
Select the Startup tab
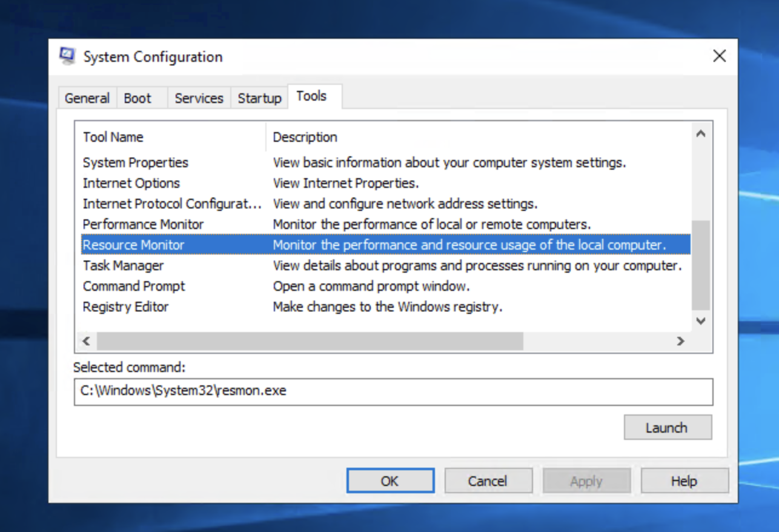259,98
